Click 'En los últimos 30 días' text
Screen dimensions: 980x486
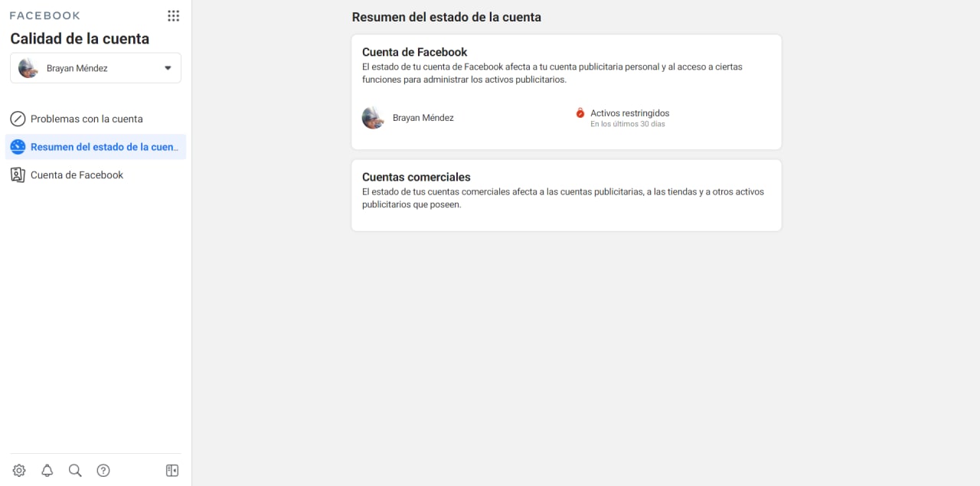pos(628,124)
